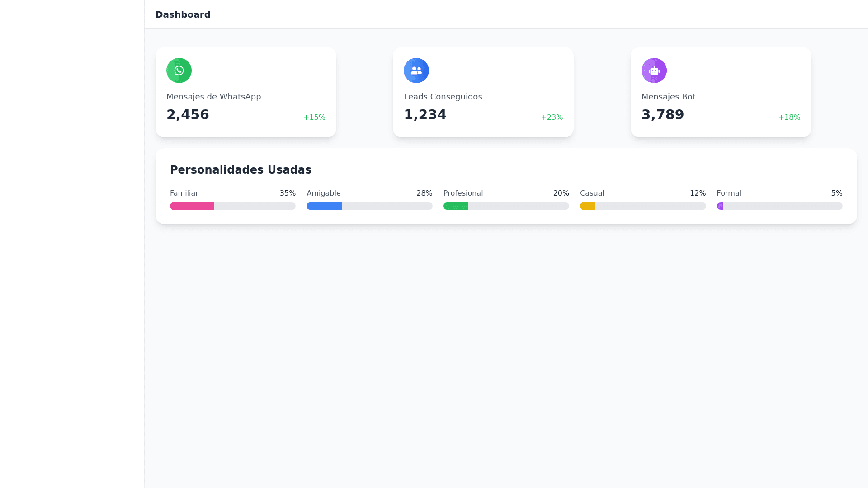Click the +18% bot growth indicator
The height and width of the screenshot is (488, 868).
[789, 117]
